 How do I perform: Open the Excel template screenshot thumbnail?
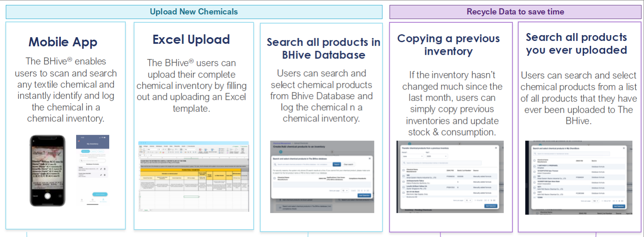194,177
